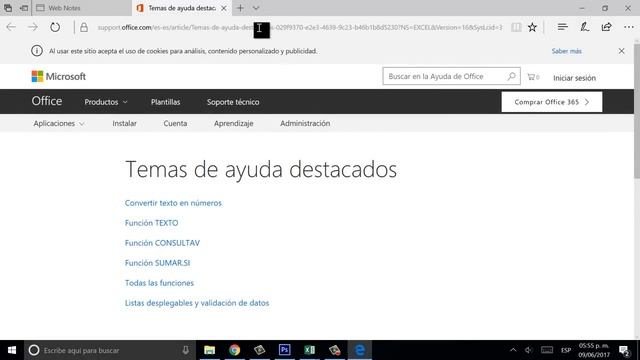
Task: Open Función TEXTO link
Action: tap(151, 223)
